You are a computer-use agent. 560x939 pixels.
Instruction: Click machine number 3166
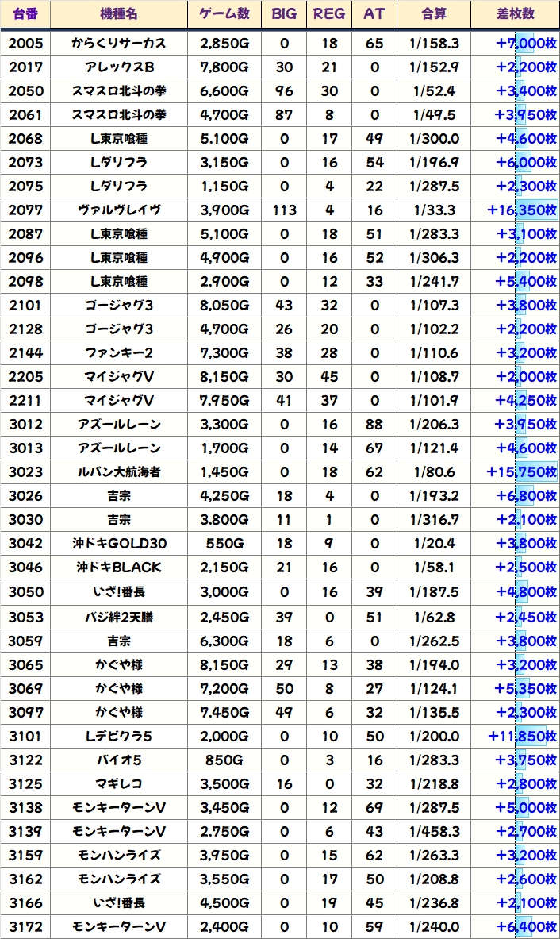click(x=25, y=903)
